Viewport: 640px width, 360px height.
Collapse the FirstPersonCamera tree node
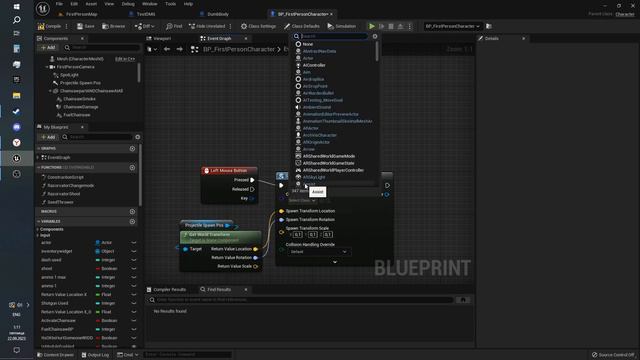47,67
